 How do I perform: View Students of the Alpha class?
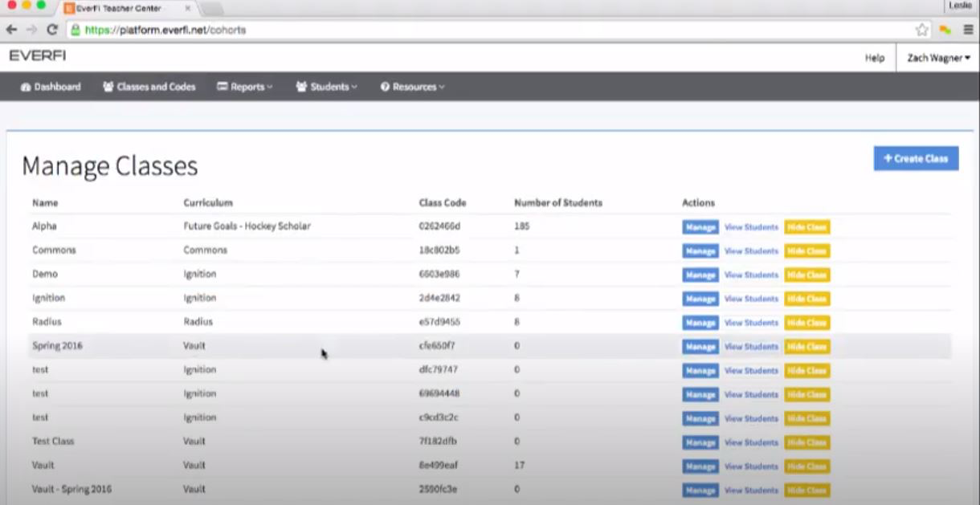coord(751,227)
